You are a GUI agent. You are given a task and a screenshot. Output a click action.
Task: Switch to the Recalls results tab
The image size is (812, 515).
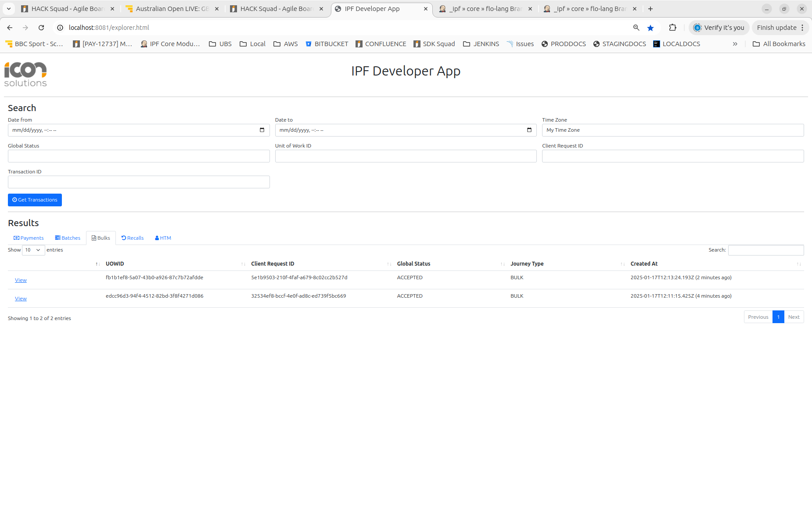click(x=133, y=238)
